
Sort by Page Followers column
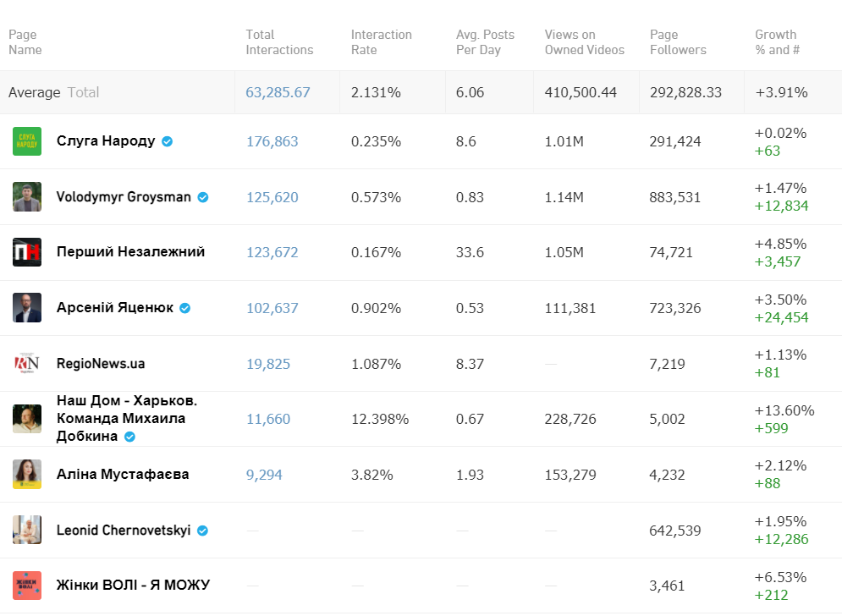point(677,42)
